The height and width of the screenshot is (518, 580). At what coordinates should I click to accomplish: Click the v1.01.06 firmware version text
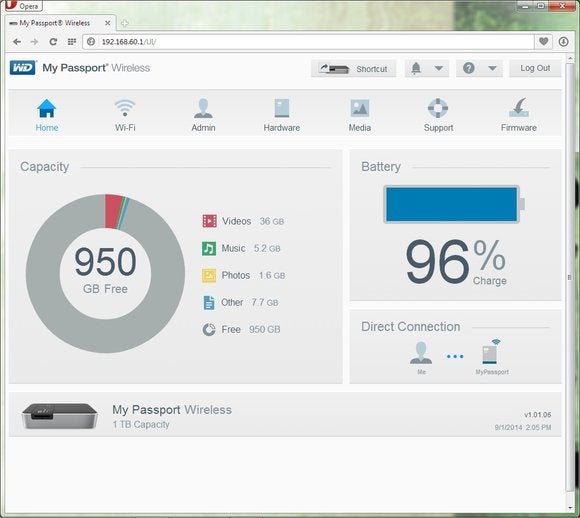tap(537, 414)
